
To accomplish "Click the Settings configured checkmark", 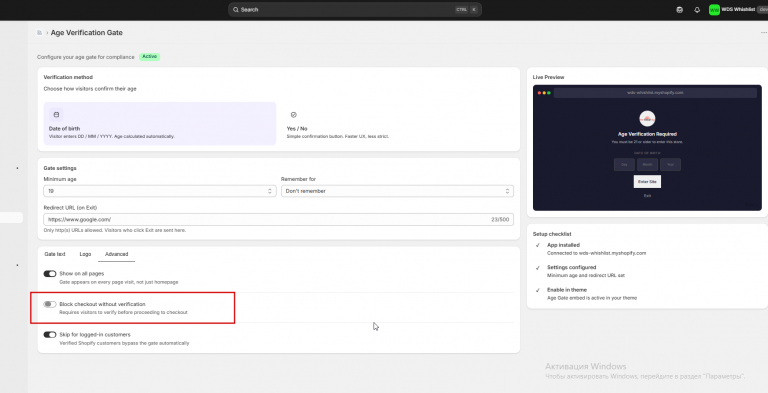I will point(537,268).
